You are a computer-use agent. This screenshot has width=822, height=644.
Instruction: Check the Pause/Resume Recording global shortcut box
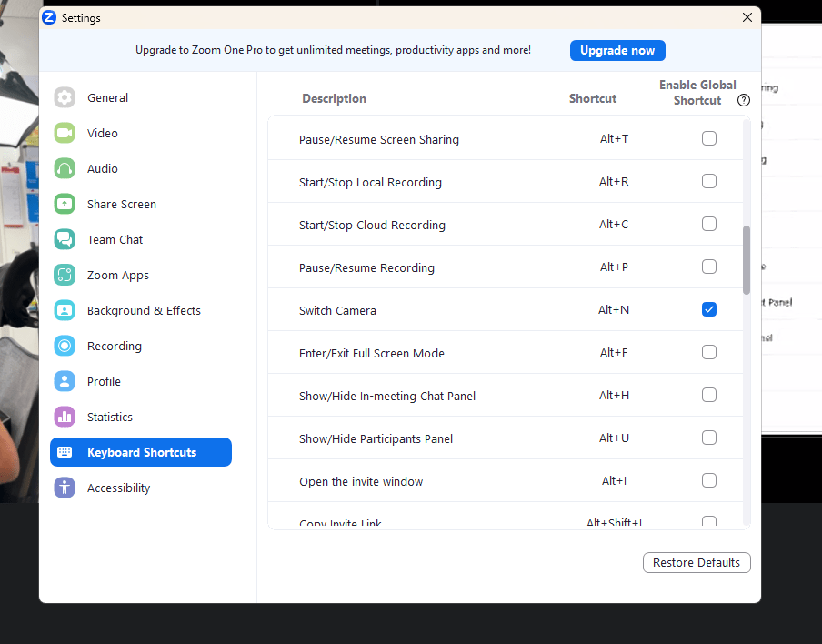(x=708, y=267)
